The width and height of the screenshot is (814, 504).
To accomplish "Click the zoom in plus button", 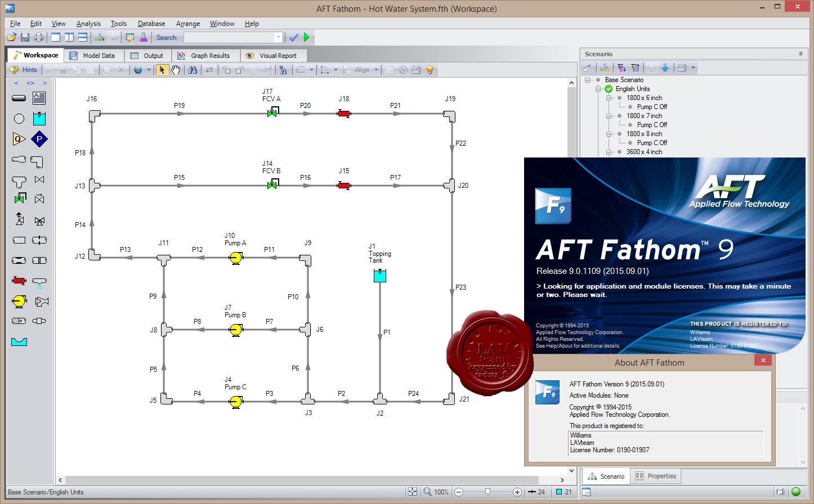I will (x=517, y=492).
